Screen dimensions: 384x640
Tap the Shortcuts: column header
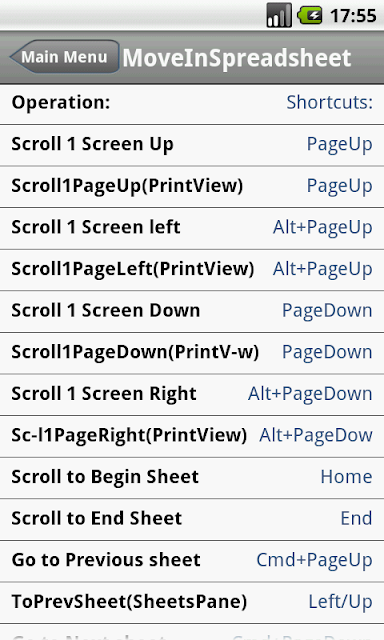click(329, 102)
